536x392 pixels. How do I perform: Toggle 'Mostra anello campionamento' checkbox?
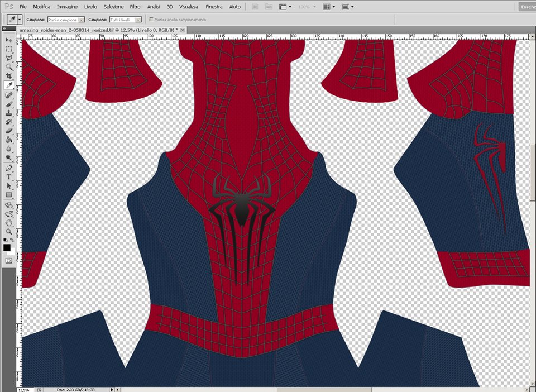tap(151, 20)
